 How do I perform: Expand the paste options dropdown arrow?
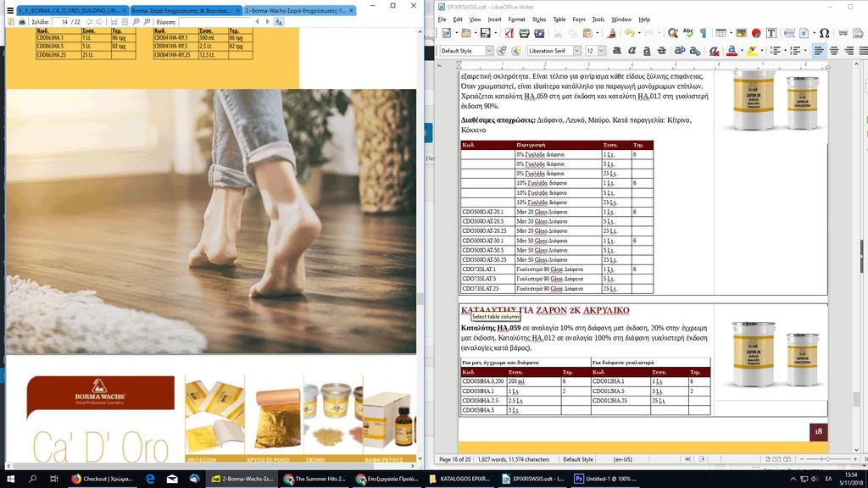[x=597, y=34]
